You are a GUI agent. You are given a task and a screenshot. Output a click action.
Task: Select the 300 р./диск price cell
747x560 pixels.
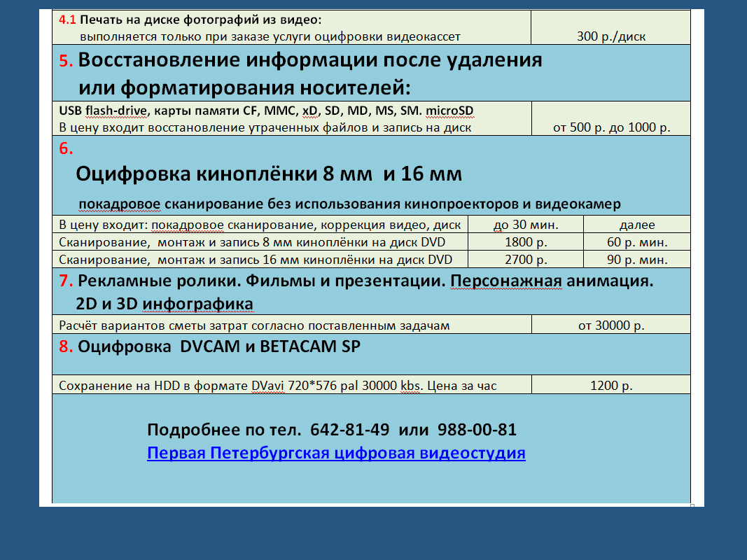click(x=610, y=36)
